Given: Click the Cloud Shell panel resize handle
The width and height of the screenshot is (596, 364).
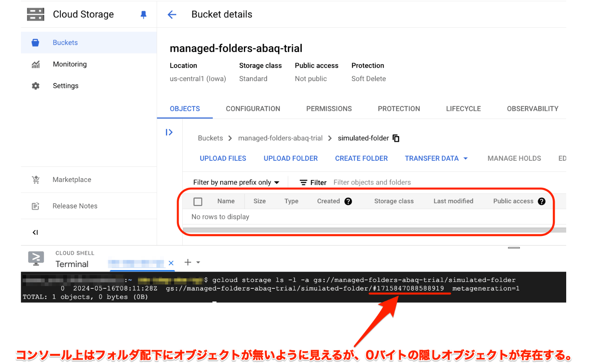Looking at the screenshot, I should pos(514,247).
